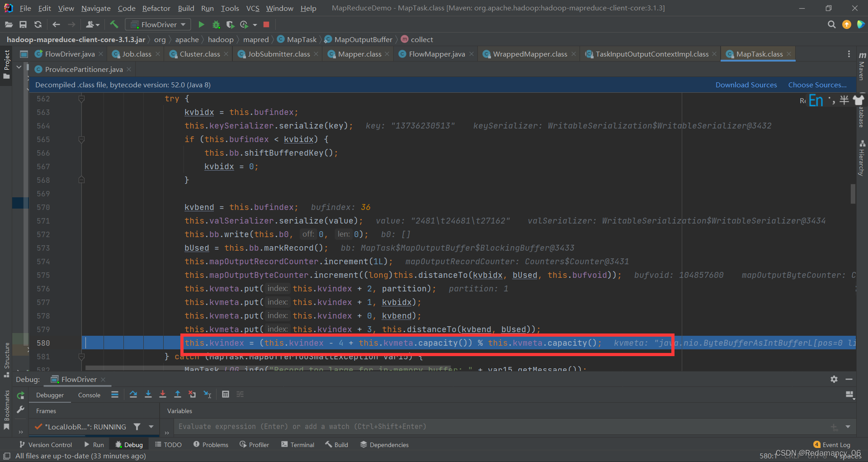Viewport: 868px width, 462px height.
Task: Click the Evaluate expression input field
Action: pos(502,427)
